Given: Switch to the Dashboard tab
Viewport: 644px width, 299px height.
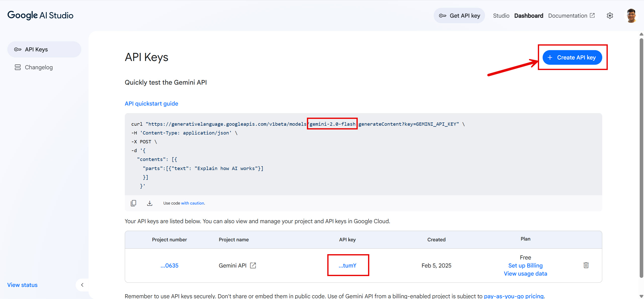Looking at the screenshot, I should [x=529, y=16].
